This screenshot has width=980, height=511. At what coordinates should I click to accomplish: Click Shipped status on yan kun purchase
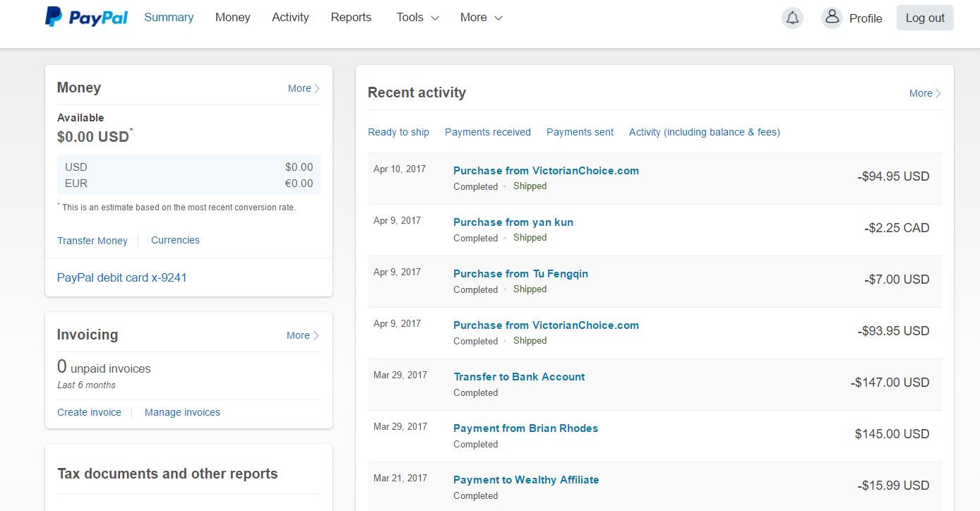530,238
